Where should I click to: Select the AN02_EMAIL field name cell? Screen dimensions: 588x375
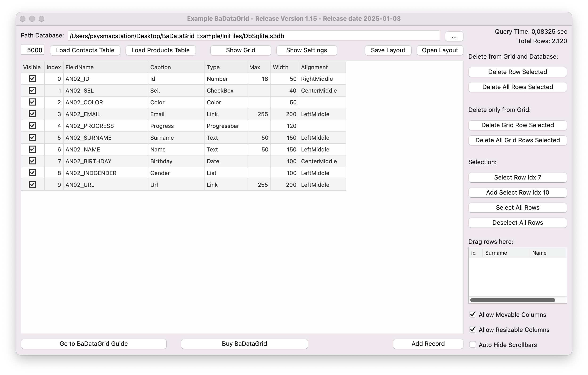pyautogui.click(x=106, y=114)
